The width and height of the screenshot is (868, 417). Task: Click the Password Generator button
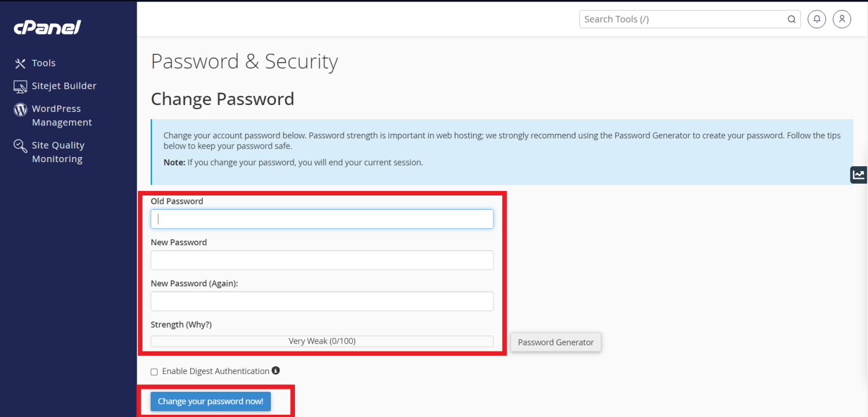(x=555, y=342)
